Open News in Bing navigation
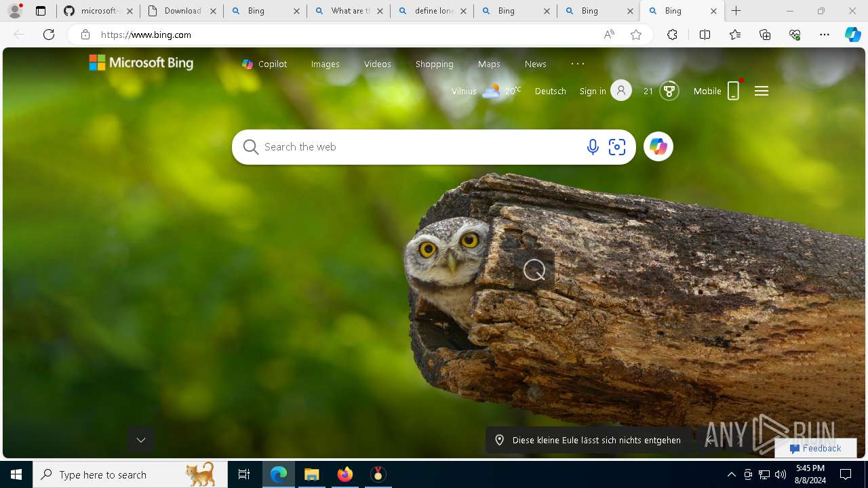Screen dimensions: 868x488 point(536,64)
